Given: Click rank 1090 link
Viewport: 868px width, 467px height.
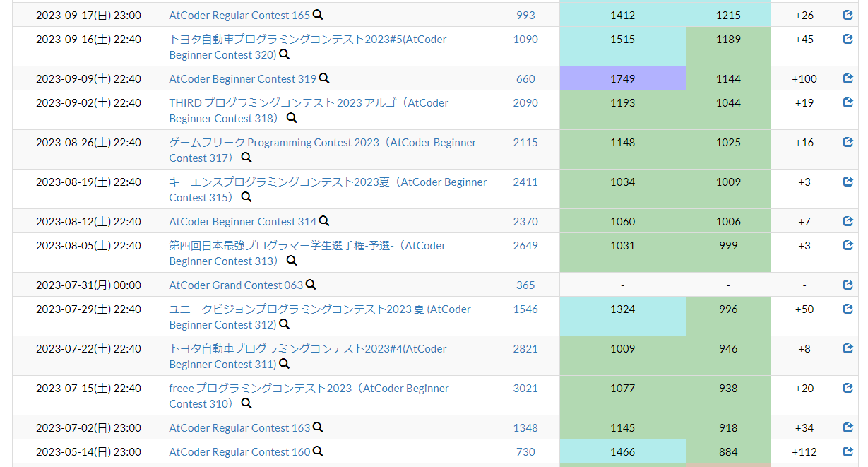Looking at the screenshot, I should click(525, 39).
